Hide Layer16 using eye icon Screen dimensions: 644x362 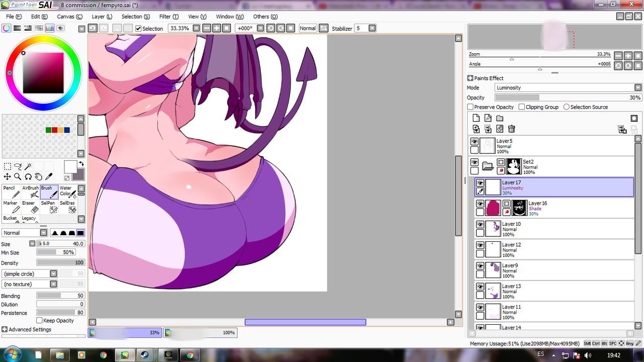click(480, 204)
